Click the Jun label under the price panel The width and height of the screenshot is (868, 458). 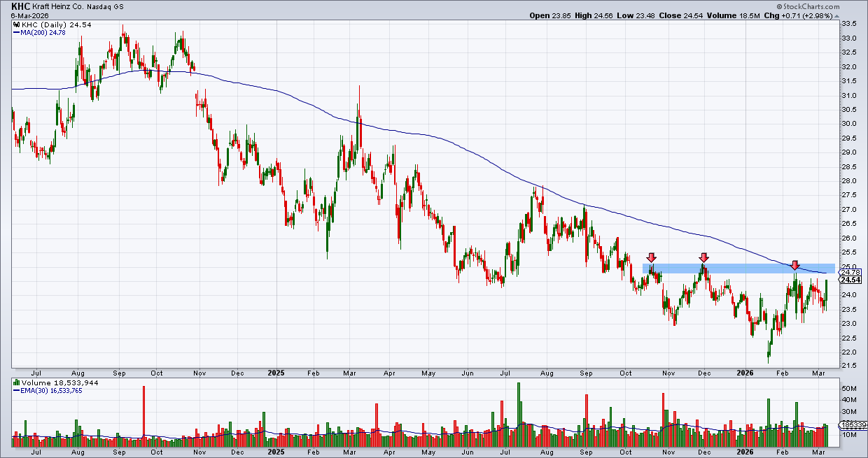click(466, 373)
